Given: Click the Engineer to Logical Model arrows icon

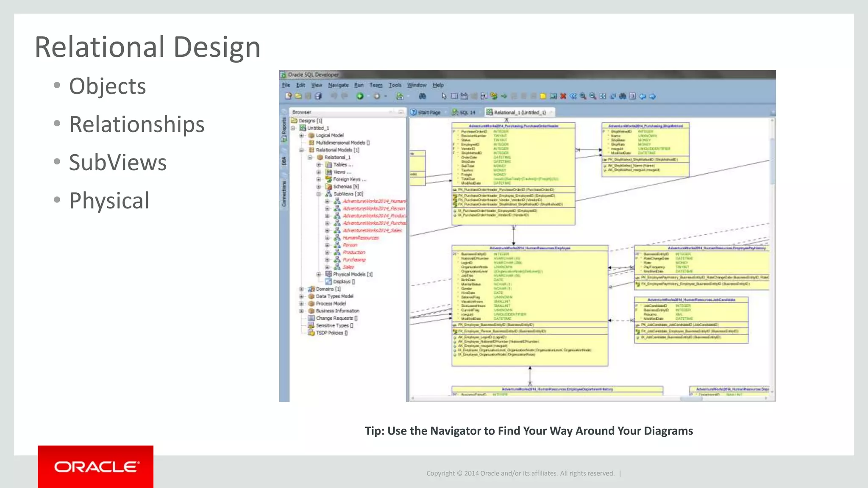Looking at the screenshot, I should click(x=573, y=96).
